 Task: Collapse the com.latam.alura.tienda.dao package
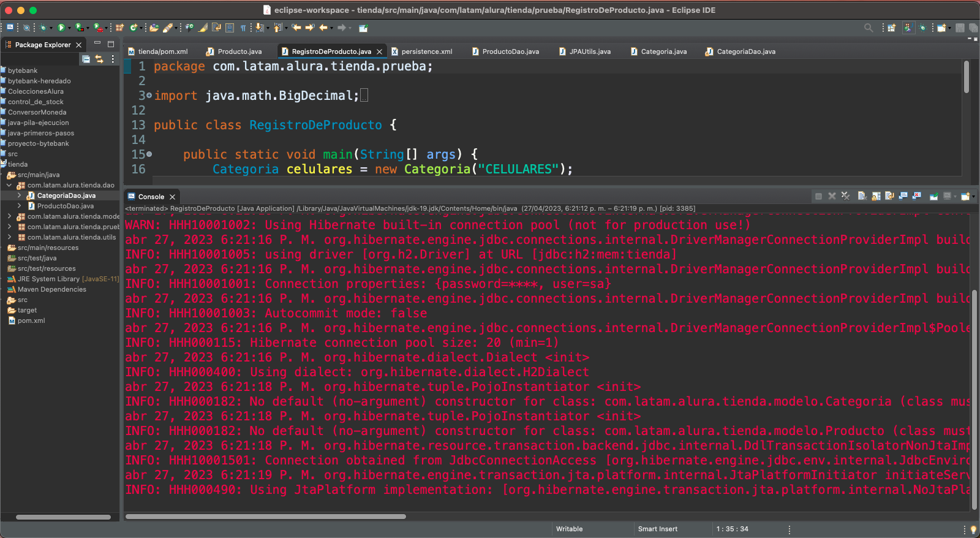click(x=9, y=185)
